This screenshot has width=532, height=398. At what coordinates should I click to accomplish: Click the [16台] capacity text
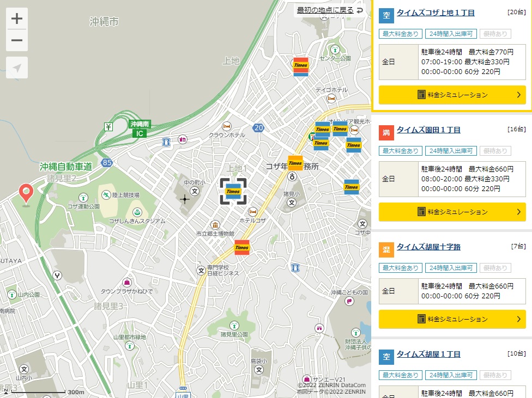516,129
